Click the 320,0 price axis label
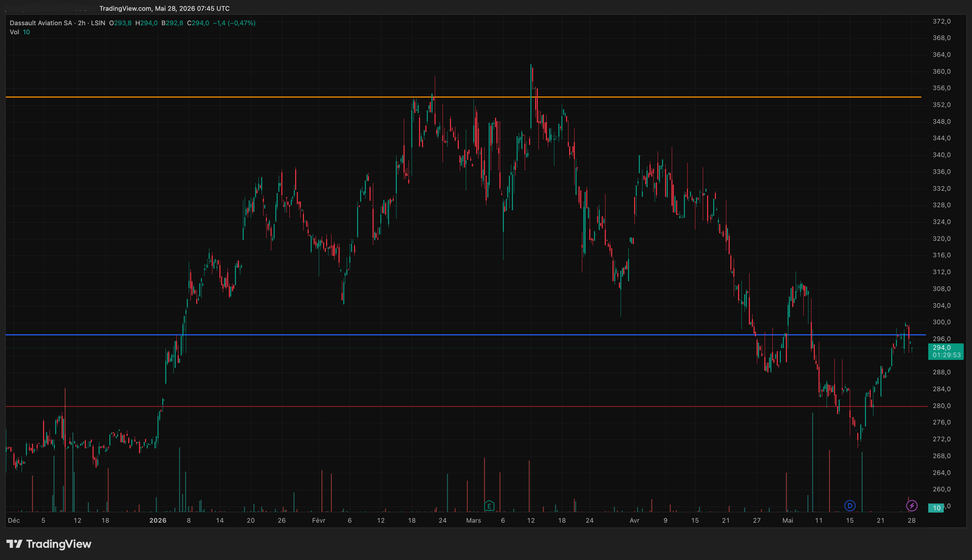This screenshot has width=972, height=560. point(942,238)
